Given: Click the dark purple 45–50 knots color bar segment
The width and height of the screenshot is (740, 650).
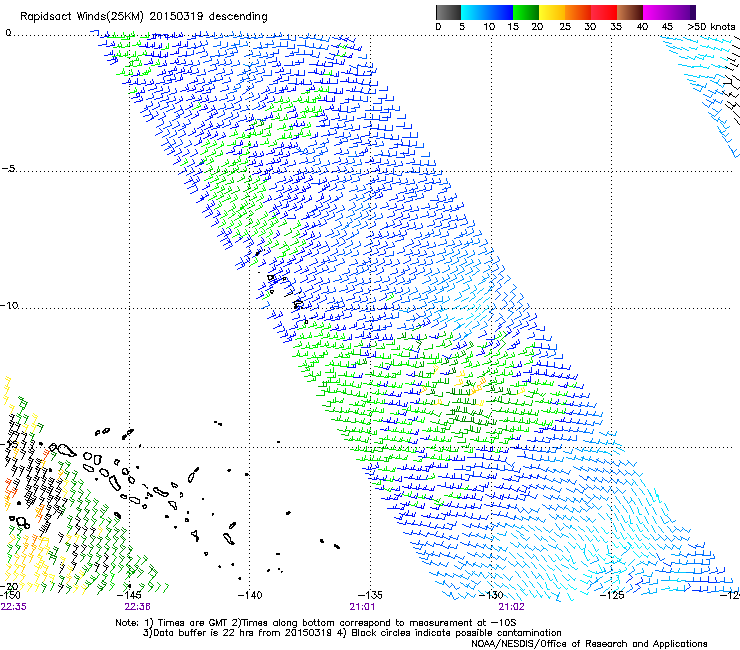Looking at the screenshot, I should [682, 12].
